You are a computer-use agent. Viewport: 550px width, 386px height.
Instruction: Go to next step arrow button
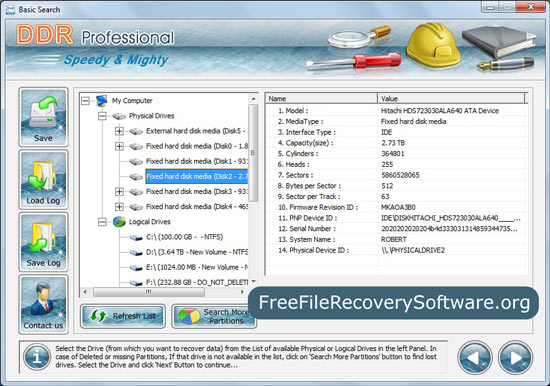click(515, 358)
